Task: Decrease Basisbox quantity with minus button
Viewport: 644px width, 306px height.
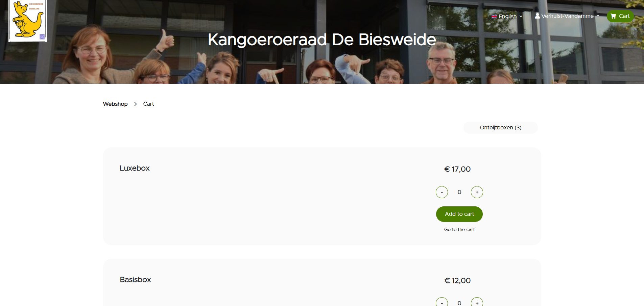Action: 442,303
